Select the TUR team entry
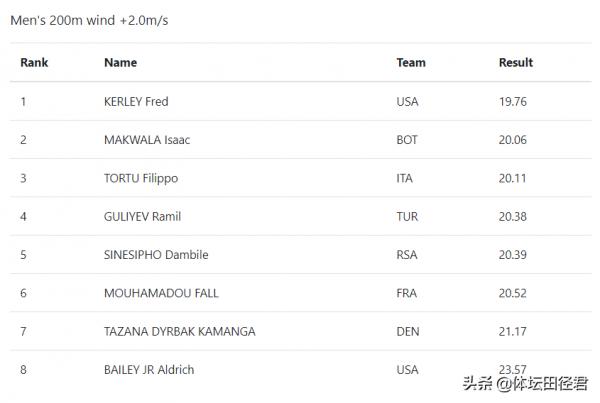The height and width of the screenshot is (403, 600). pyautogui.click(x=407, y=216)
